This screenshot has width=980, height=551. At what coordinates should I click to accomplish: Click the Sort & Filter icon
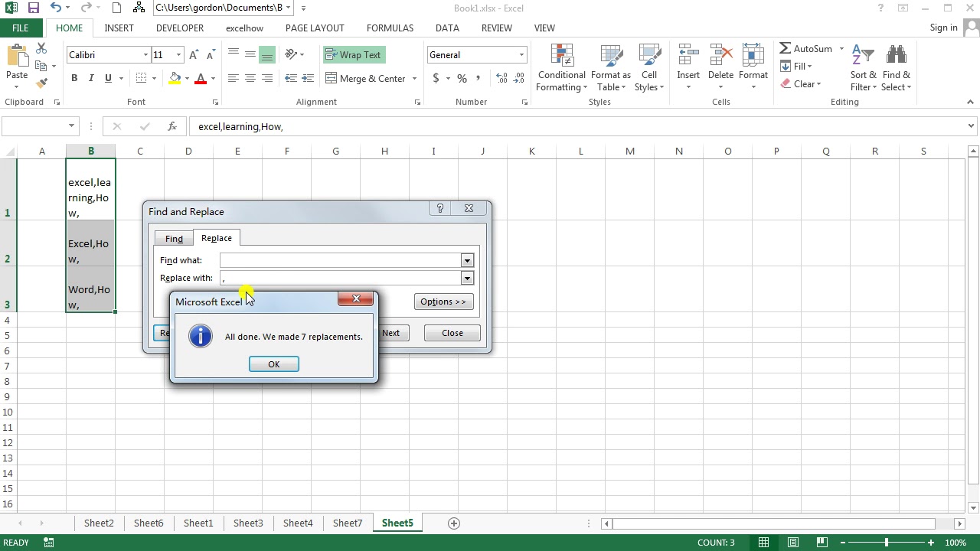coord(863,69)
